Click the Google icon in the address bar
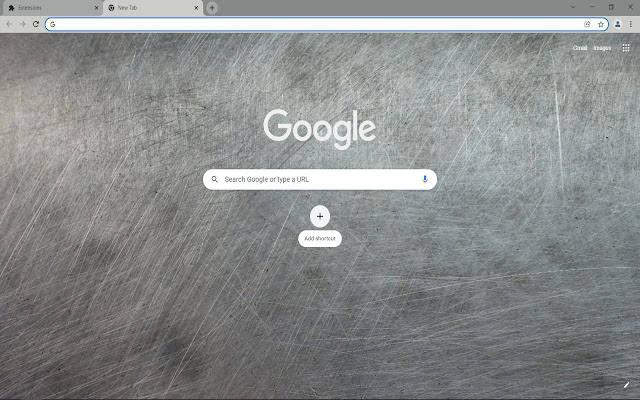640x400 pixels. click(52, 24)
